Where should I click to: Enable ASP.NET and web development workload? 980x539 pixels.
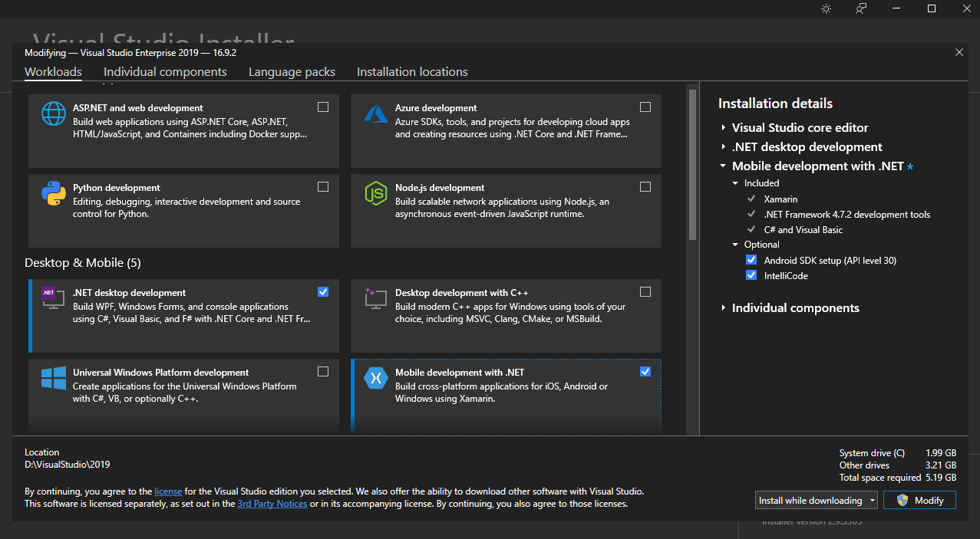pyautogui.click(x=323, y=107)
